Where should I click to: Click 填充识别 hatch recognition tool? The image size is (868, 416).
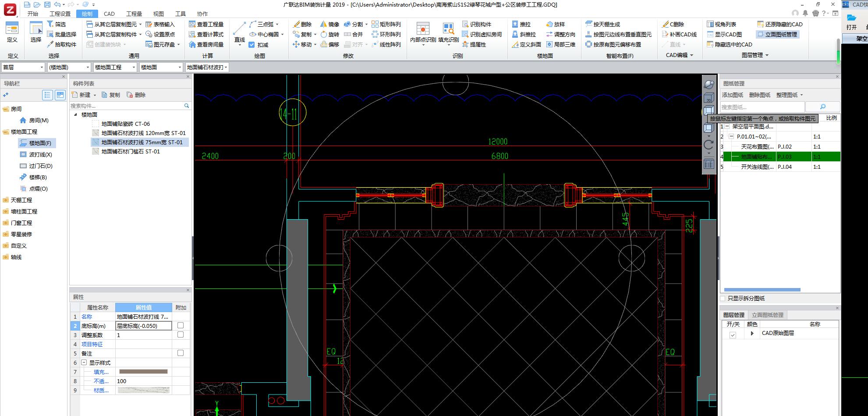(448, 33)
